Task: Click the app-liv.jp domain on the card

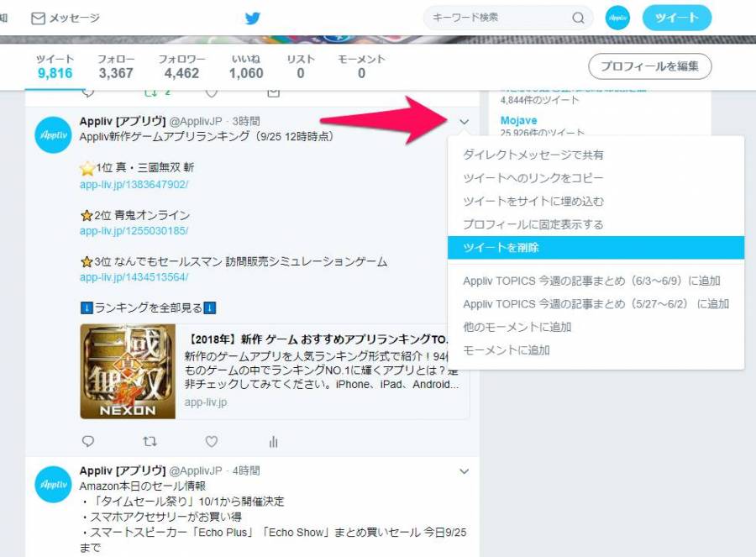Action: [x=206, y=402]
